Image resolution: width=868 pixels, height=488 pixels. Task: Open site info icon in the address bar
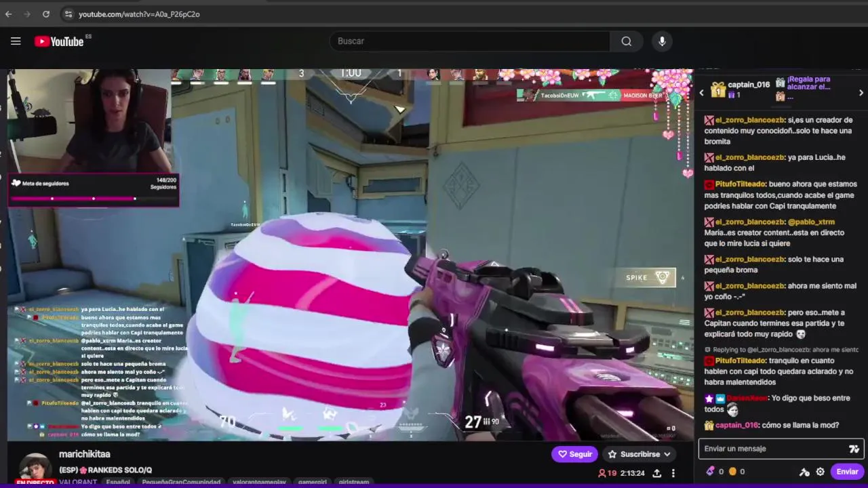point(67,14)
